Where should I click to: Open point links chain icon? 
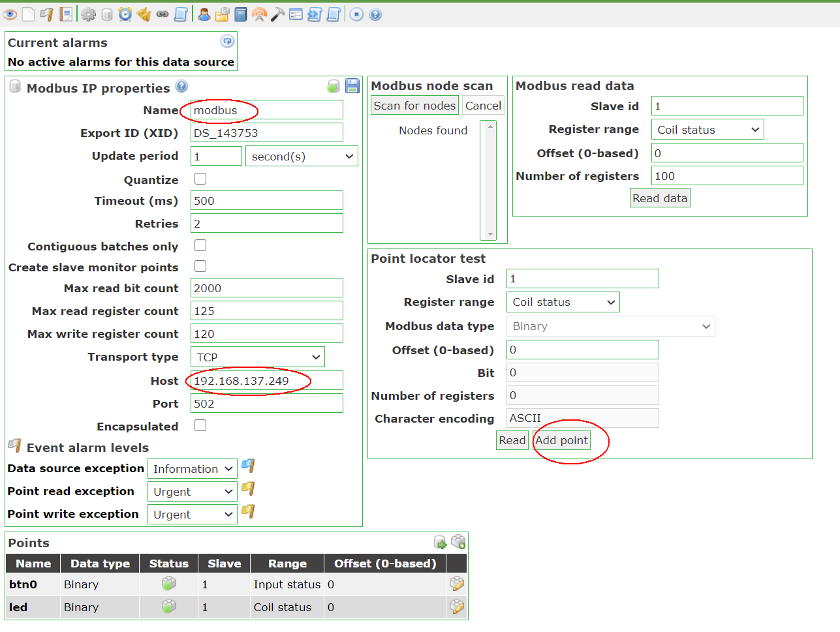tap(163, 14)
